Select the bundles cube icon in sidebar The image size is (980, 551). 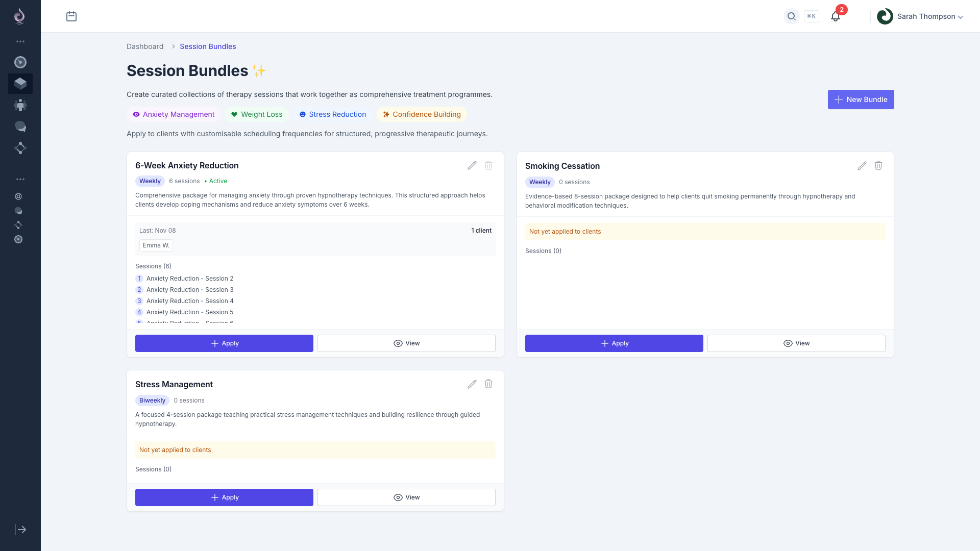pos(20,83)
